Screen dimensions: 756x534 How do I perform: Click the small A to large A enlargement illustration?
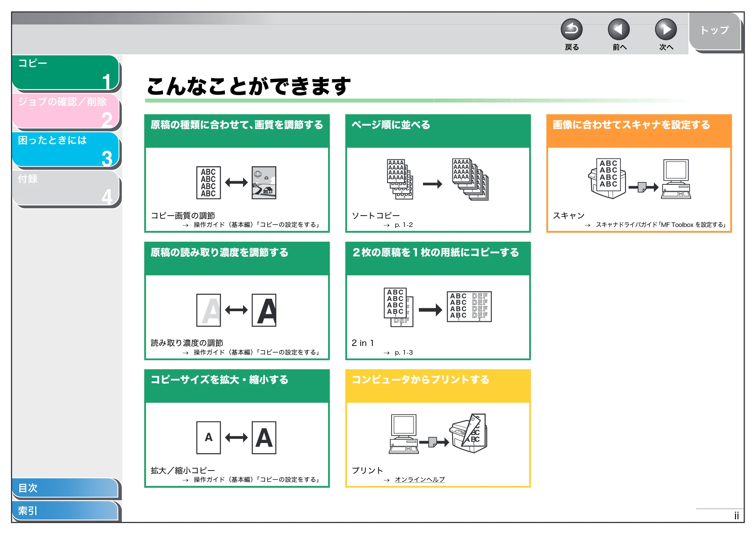(236, 438)
